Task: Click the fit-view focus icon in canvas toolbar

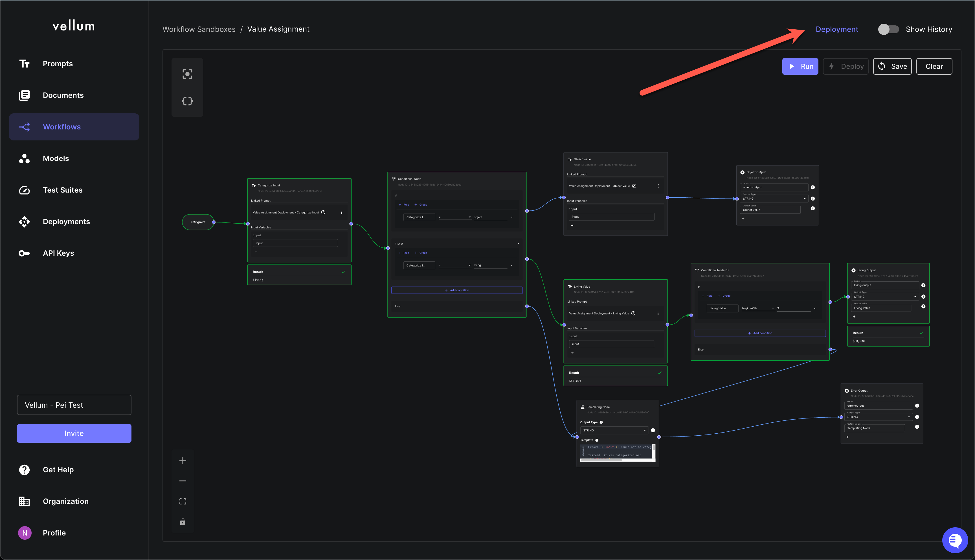Action: pyautogui.click(x=187, y=74)
